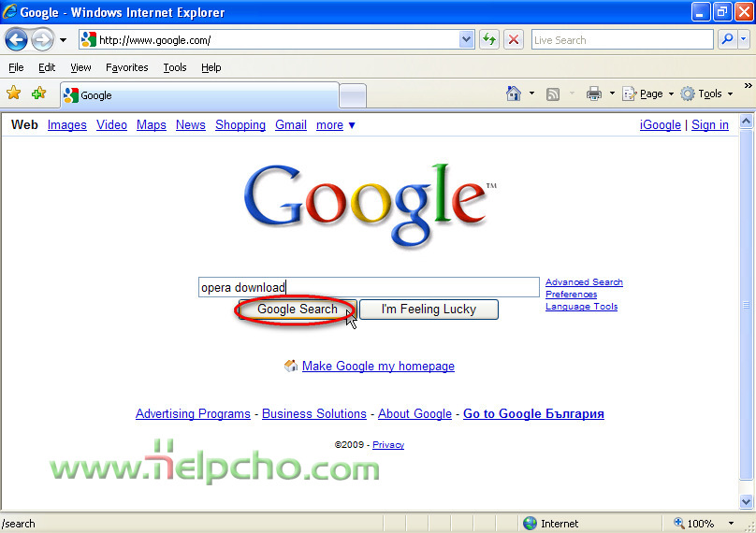Click the Live Search magnifier button

click(x=728, y=39)
